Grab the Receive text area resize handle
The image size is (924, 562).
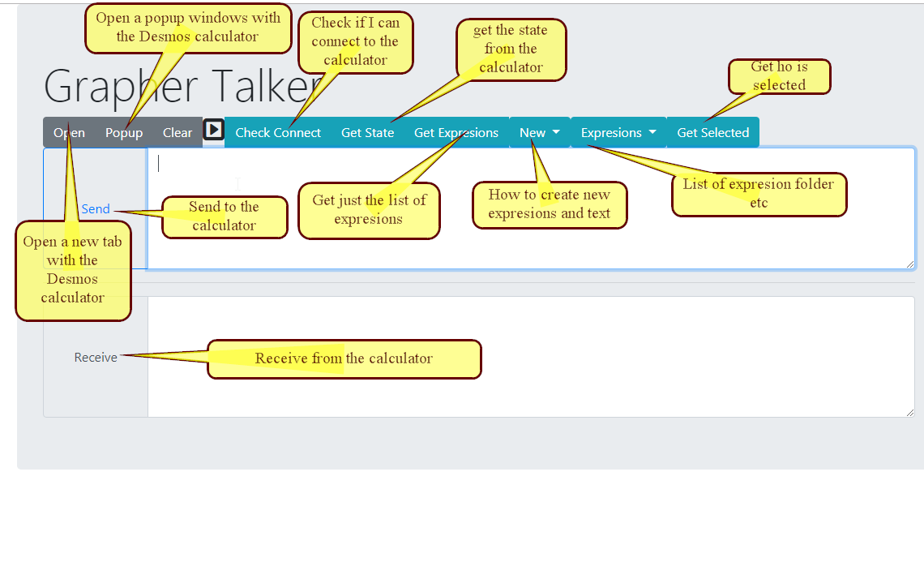pyautogui.click(x=910, y=412)
